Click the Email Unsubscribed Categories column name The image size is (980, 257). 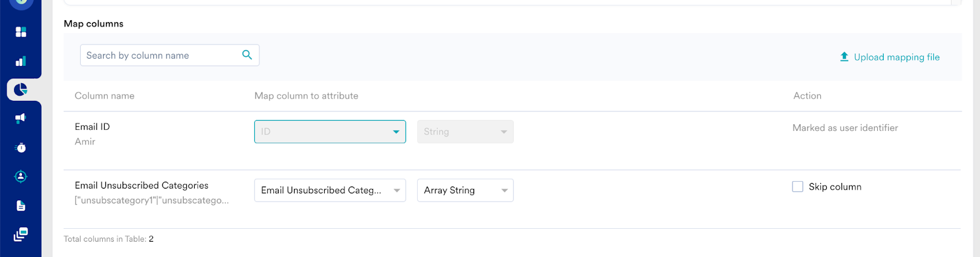click(x=141, y=185)
